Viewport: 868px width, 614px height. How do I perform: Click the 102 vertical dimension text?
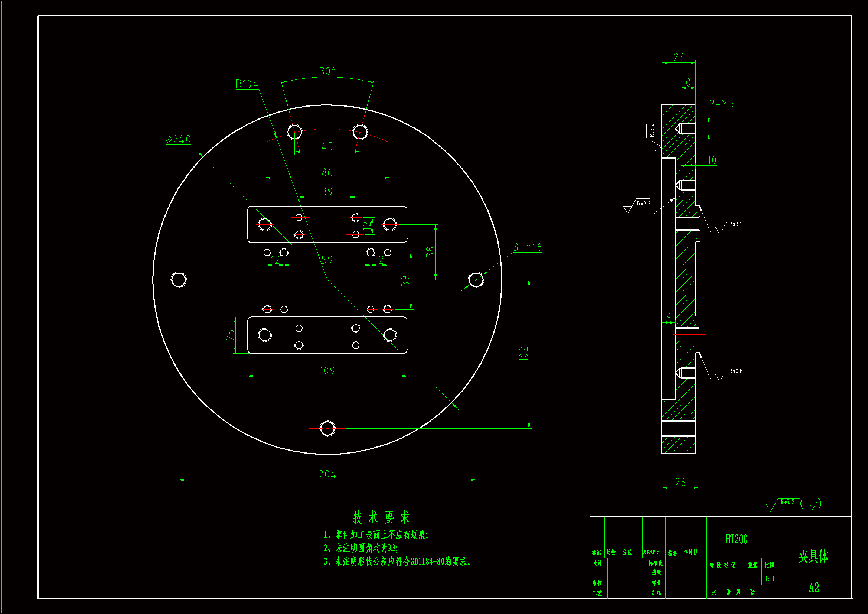523,354
